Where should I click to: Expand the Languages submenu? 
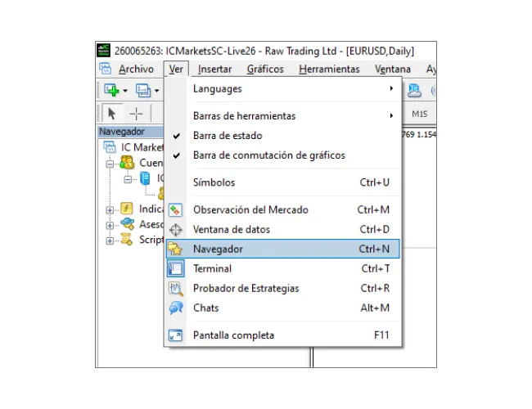point(282,89)
